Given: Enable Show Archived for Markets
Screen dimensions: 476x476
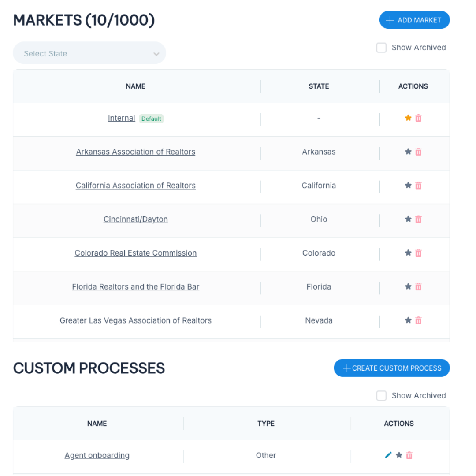Looking at the screenshot, I should [x=381, y=48].
